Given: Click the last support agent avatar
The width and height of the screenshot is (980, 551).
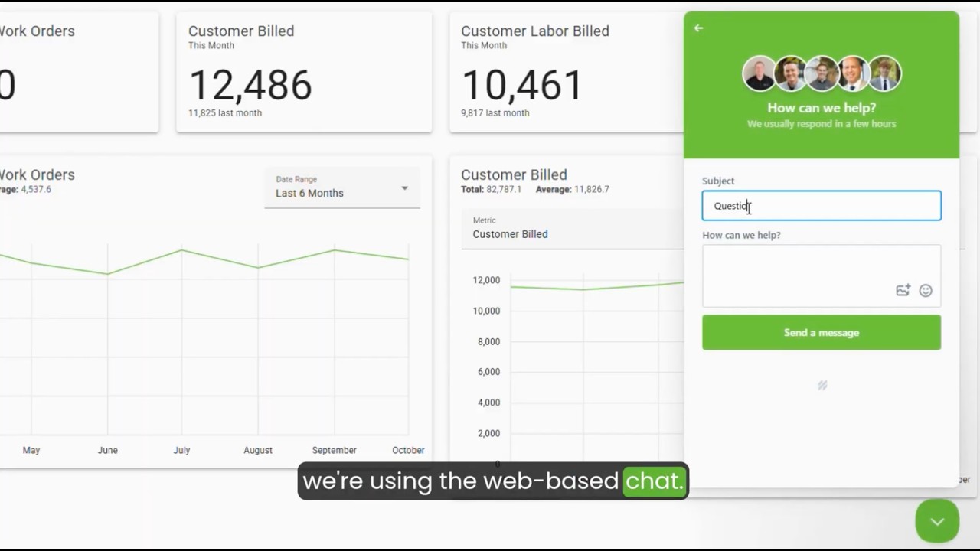Looking at the screenshot, I should click(x=884, y=74).
